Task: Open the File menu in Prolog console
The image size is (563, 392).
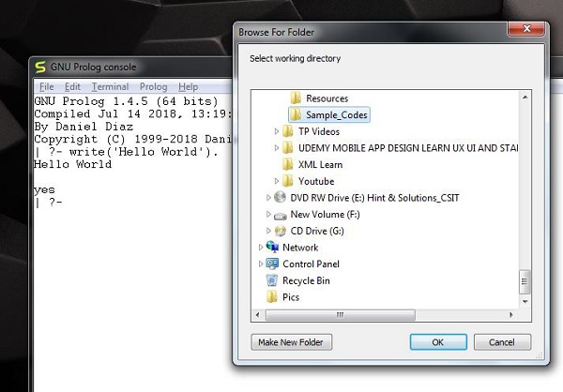Action: coord(46,87)
